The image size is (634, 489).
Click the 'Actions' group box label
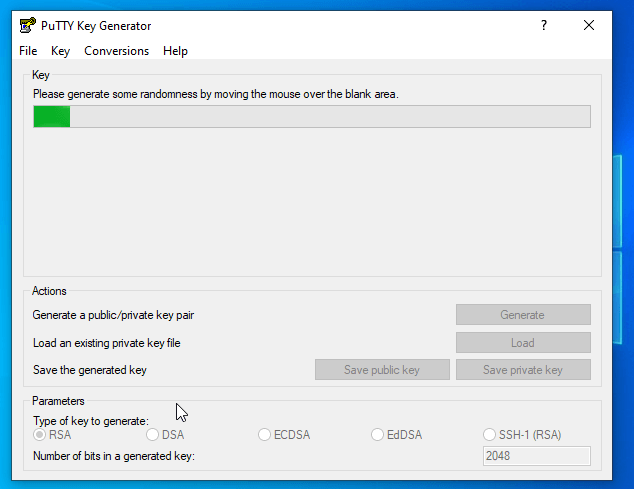(x=49, y=291)
